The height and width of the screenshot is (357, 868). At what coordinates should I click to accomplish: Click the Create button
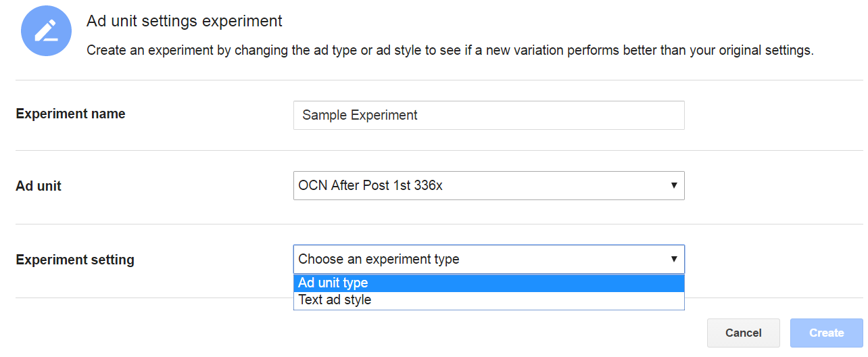[x=826, y=333]
